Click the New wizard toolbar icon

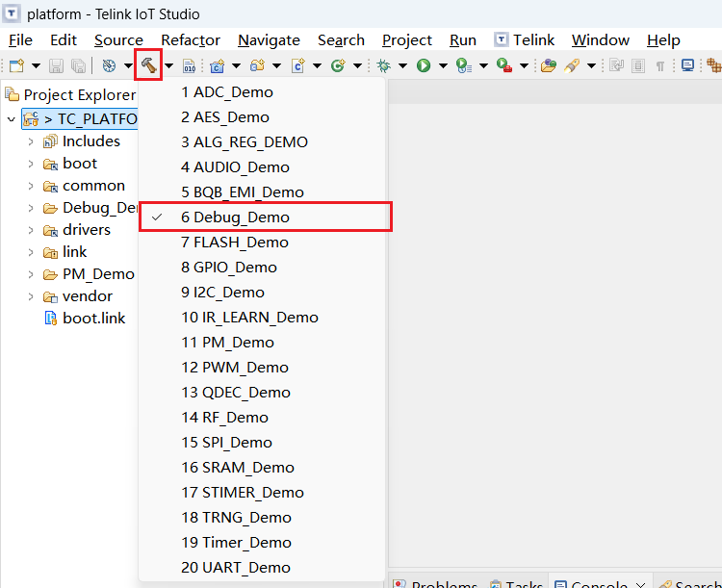[16, 65]
